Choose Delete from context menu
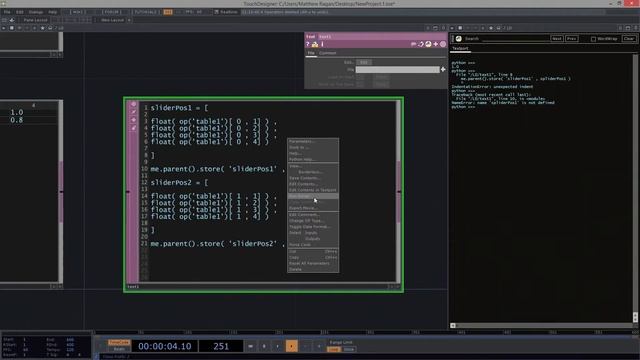This screenshot has width=640, height=360. coord(313,269)
